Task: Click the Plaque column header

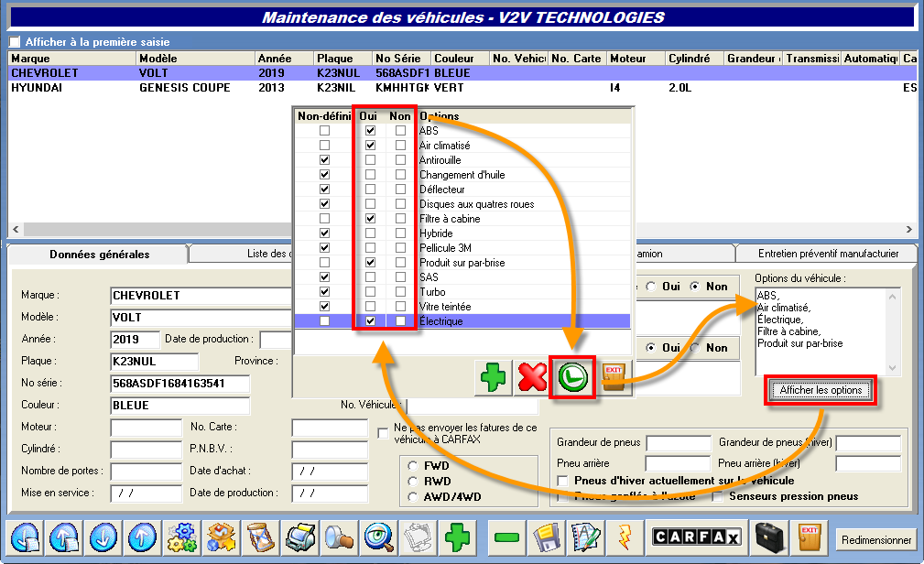Action: tap(343, 59)
